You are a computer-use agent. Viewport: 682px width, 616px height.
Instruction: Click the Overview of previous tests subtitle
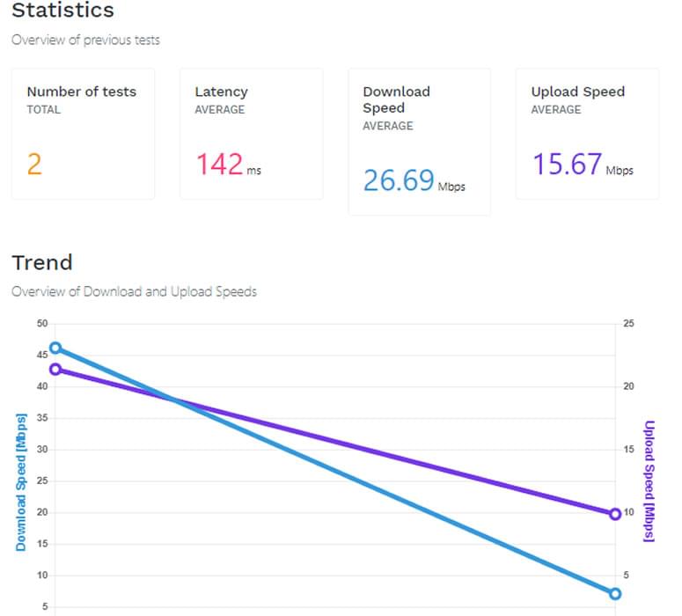tap(85, 40)
